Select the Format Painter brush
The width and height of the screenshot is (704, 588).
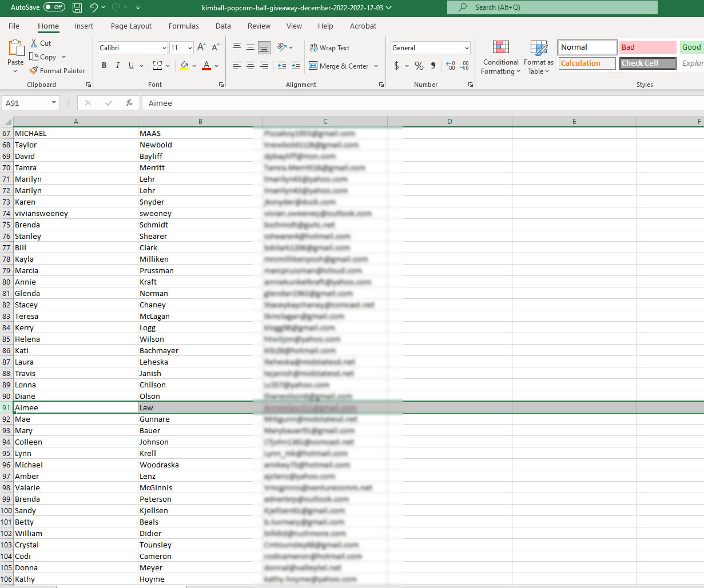pos(57,71)
